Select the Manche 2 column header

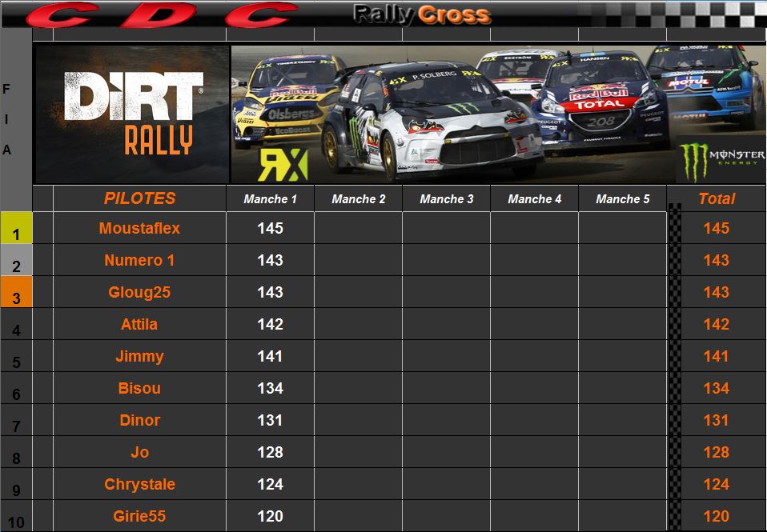click(x=358, y=199)
